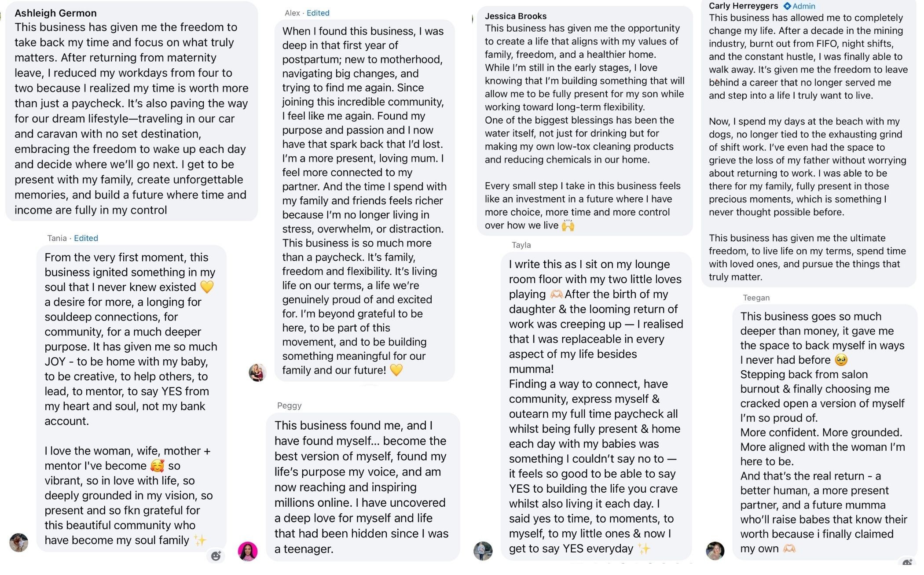Click the raised hands emoji in Jessica's post

click(568, 225)
